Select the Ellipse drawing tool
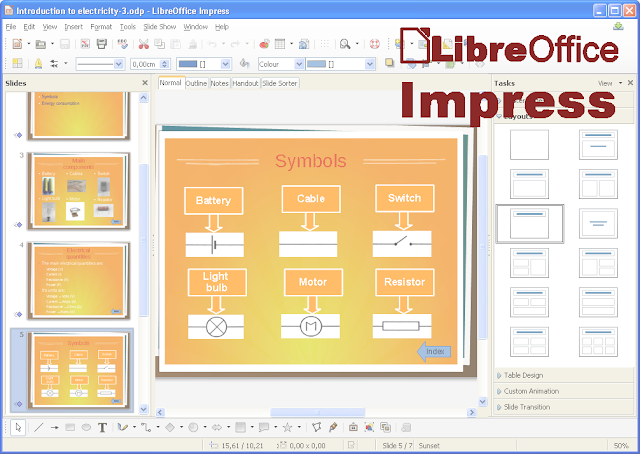640x454 pixels. tap(86, 427)
